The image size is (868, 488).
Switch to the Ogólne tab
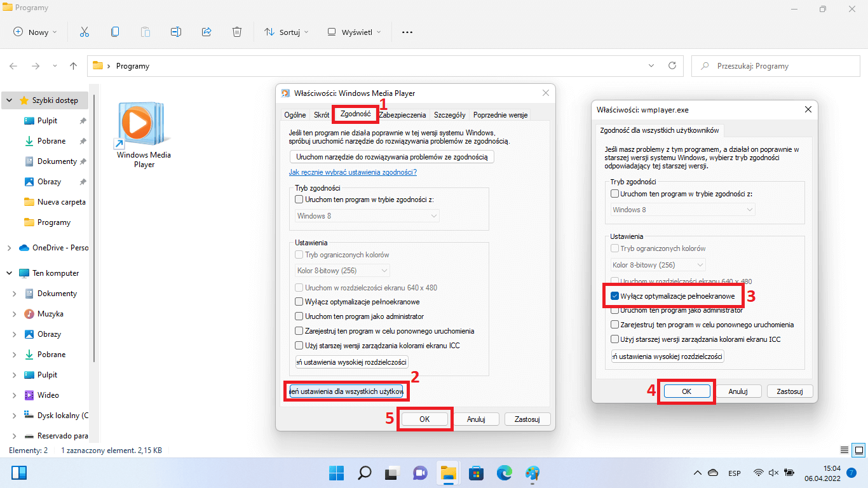coord(295,115)
